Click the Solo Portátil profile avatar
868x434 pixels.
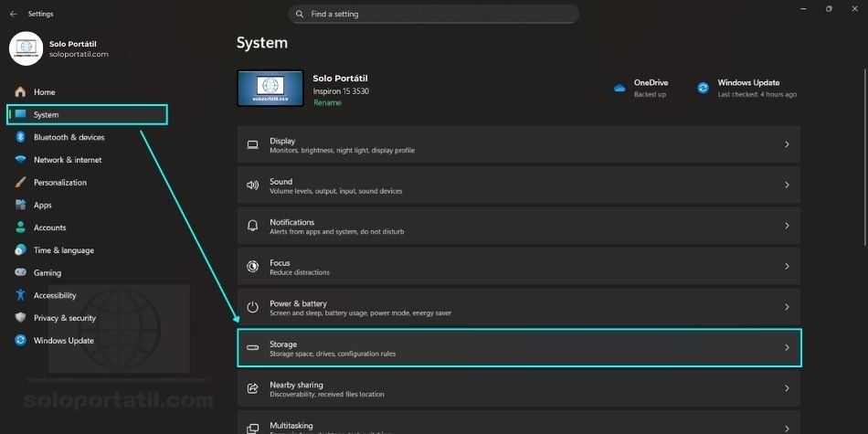[x=26, y=48]
